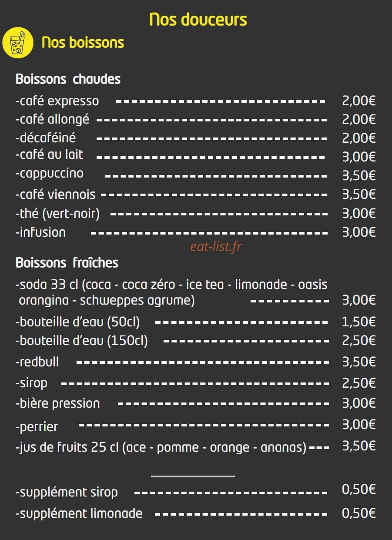Select the perrier entry
The image size is (392, 540).
tap(196, 426)
